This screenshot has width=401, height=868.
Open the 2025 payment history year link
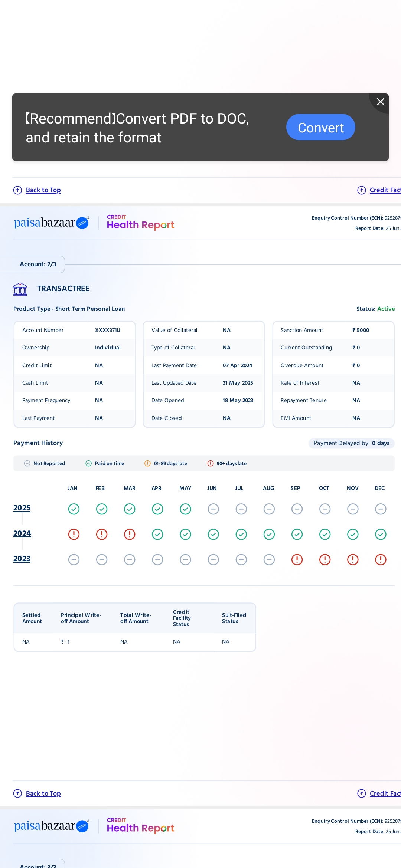coord(22,508)
